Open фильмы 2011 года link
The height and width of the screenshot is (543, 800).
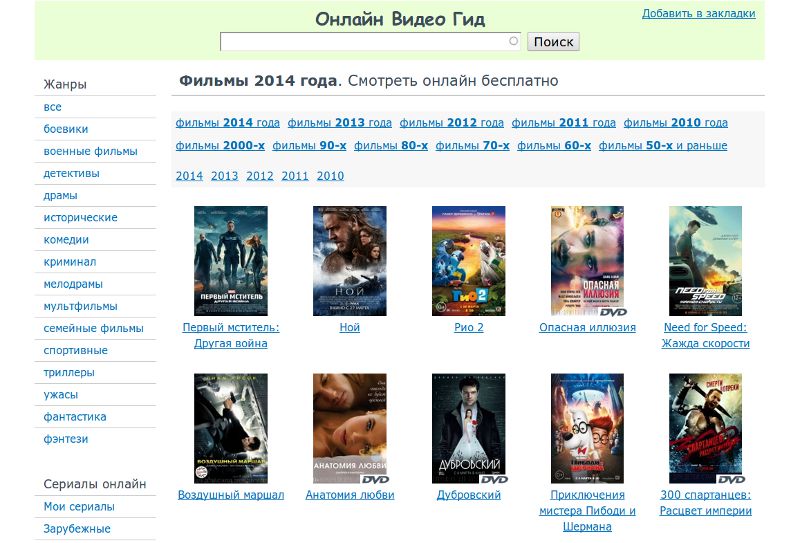click(564, 123)
